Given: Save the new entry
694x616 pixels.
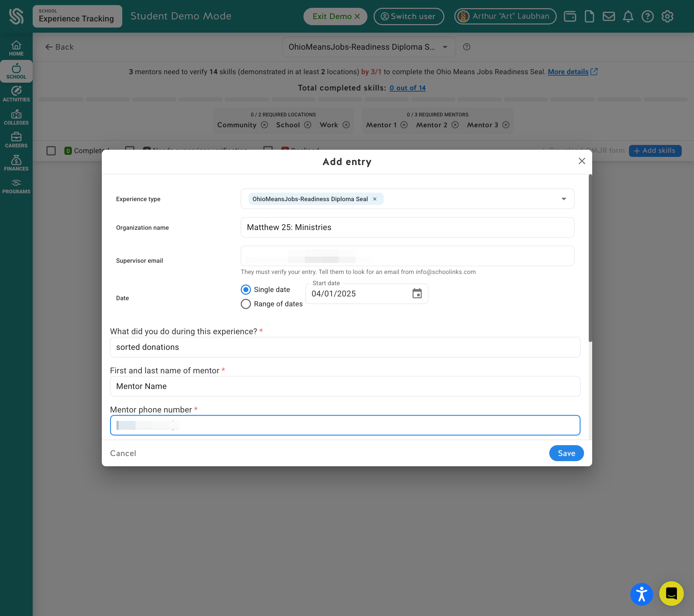Looking at the screenshot, I should point(566,453).
